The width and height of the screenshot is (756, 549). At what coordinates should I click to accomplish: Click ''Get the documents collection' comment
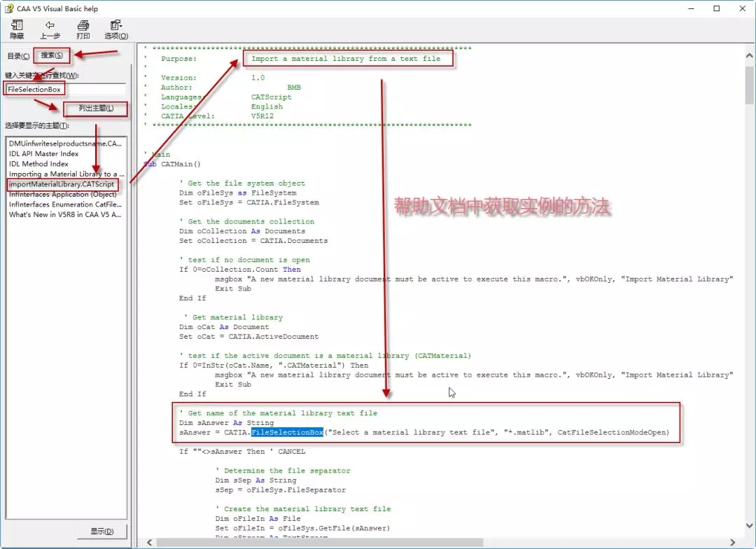[246, 221]
